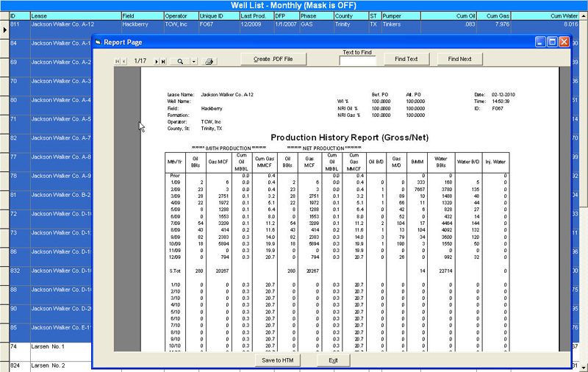Click the Phase column header
This screenshot has width=588, height=372.
[317, 15]
